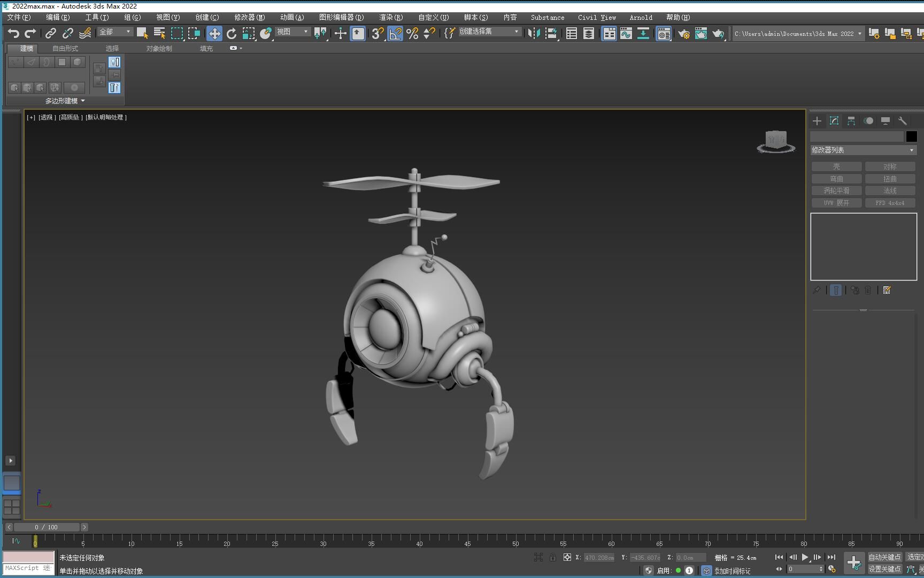
Task: Select the Move transform tool
Action: pos(214,33)
